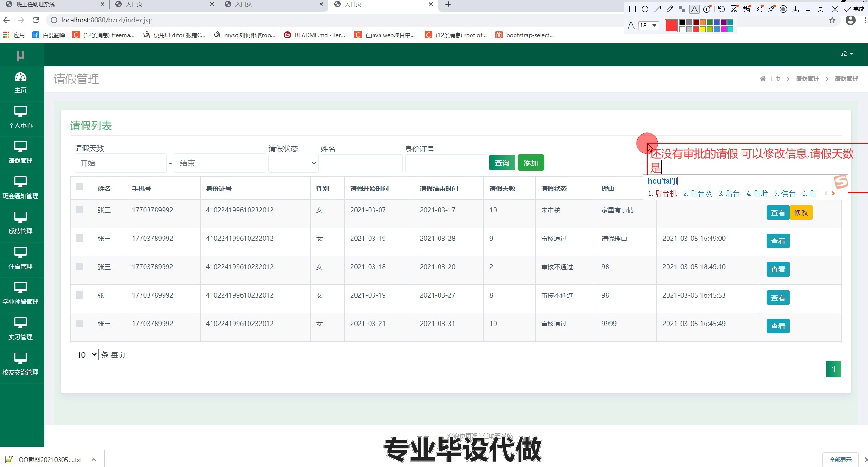Click the bookmark collect icon
868x467 pixels.
[x=820, y=9]
